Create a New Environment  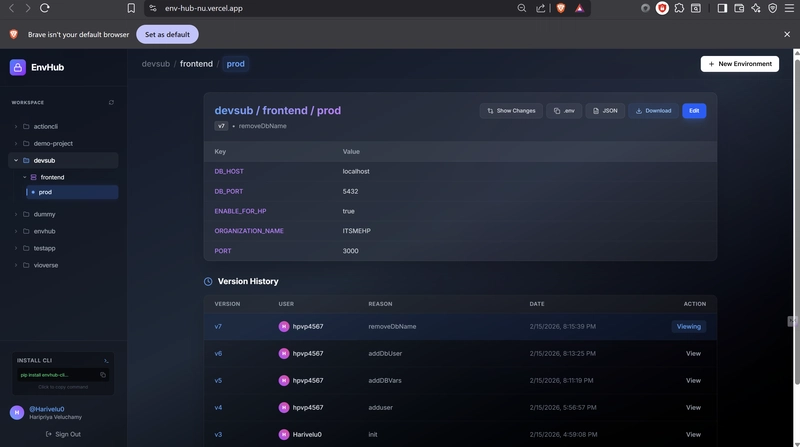pyautogui.click(x=739, y=64)
